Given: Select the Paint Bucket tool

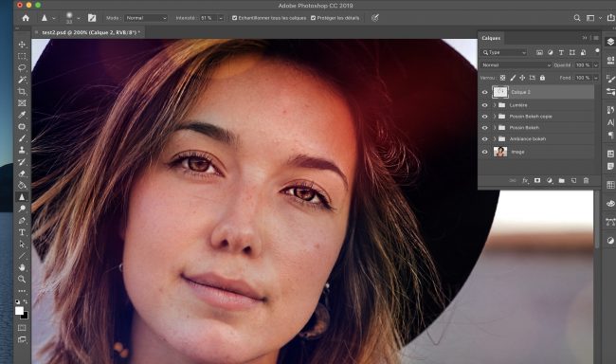Looking at the screenshot, I should [22, 185].
